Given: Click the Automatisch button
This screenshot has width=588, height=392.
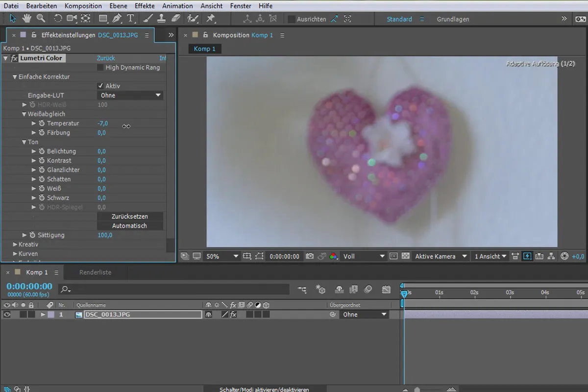Looking at the screenshot, I should click(x=130, y=226).
